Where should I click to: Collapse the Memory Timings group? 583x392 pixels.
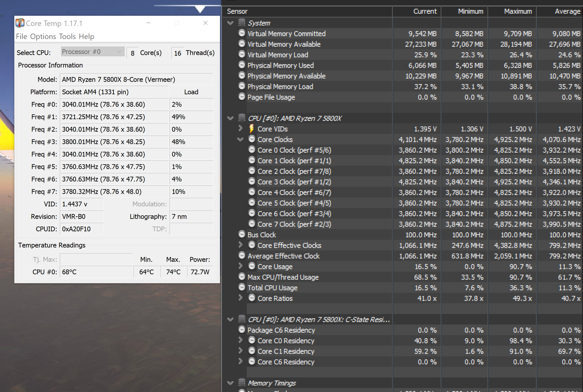230,383
